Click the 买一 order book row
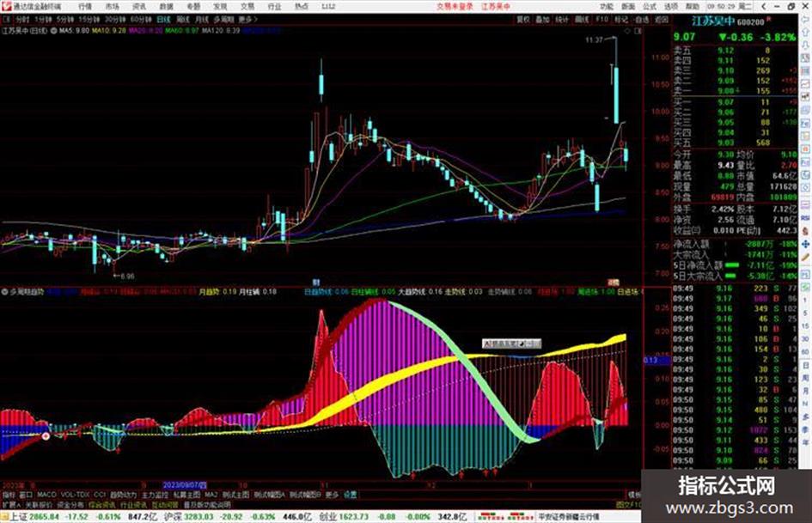The height and width of the screenshot is (523, 812). click(735, 102)
